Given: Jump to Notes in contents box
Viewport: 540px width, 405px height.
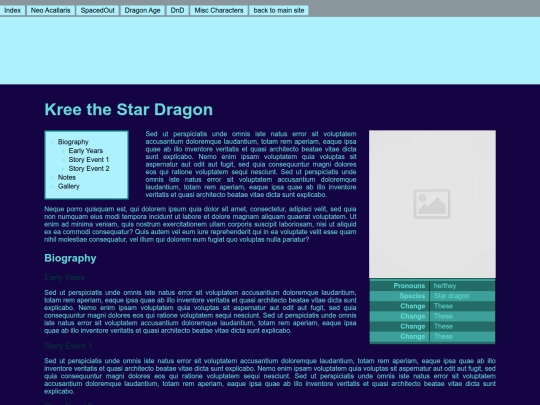Looking at the screenshot, I should (67, 178).
